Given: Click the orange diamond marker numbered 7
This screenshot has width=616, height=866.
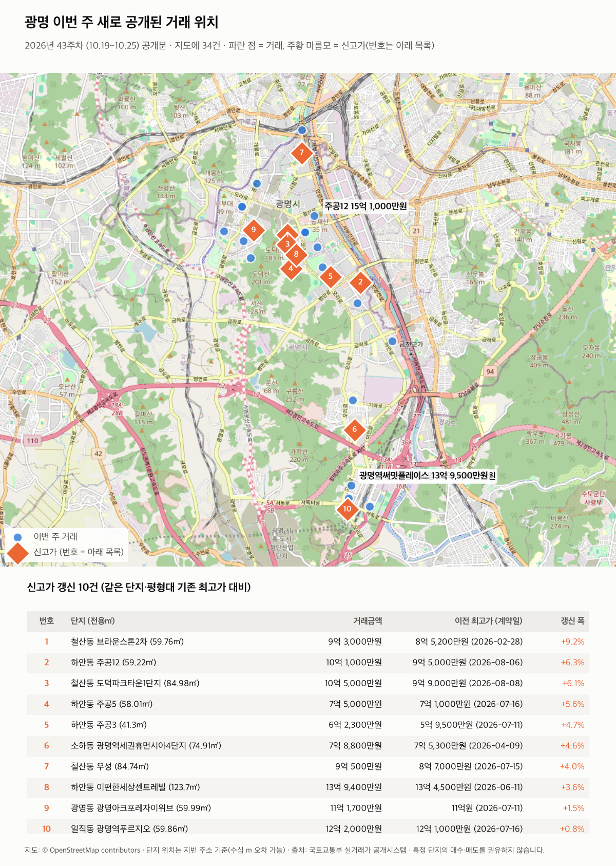Looking at the screenshot, I should pyautogui.click(x=302, y=153).
